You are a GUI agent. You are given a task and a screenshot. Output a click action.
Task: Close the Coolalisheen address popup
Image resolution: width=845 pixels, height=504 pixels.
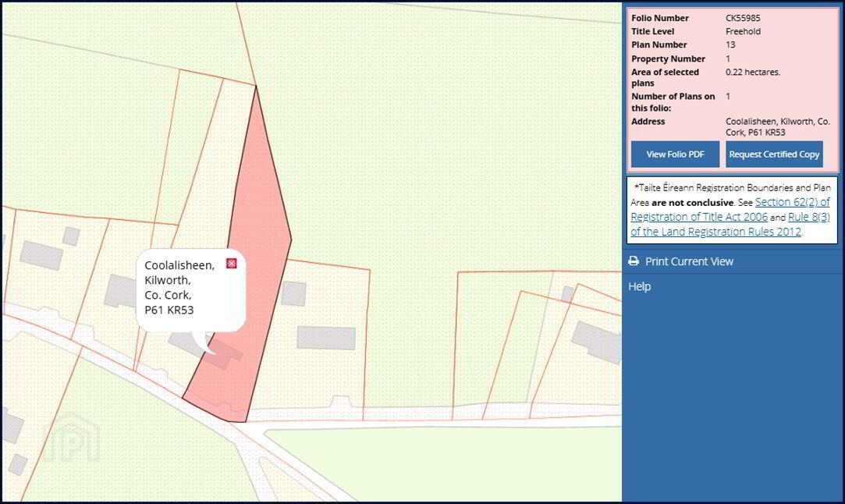(231, 263)
